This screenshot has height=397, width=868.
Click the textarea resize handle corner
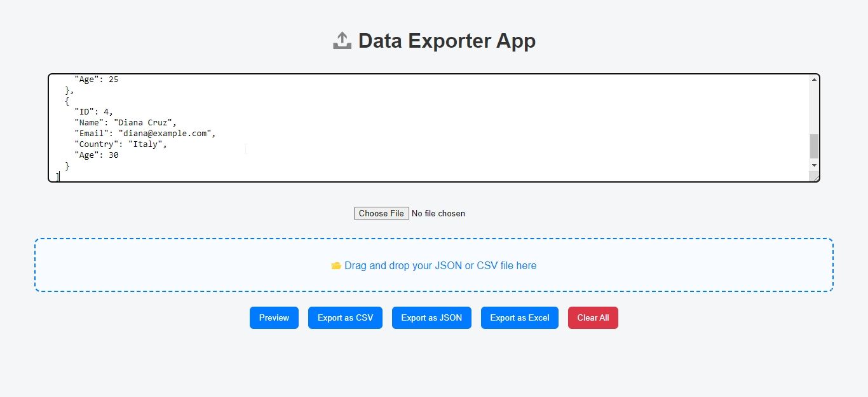click(815, 178)
